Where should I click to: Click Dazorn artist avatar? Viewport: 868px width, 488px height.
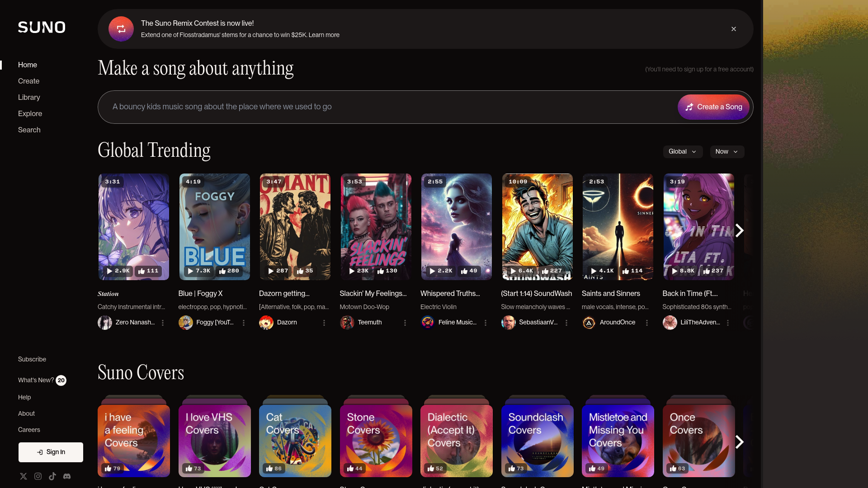point(266,323)
